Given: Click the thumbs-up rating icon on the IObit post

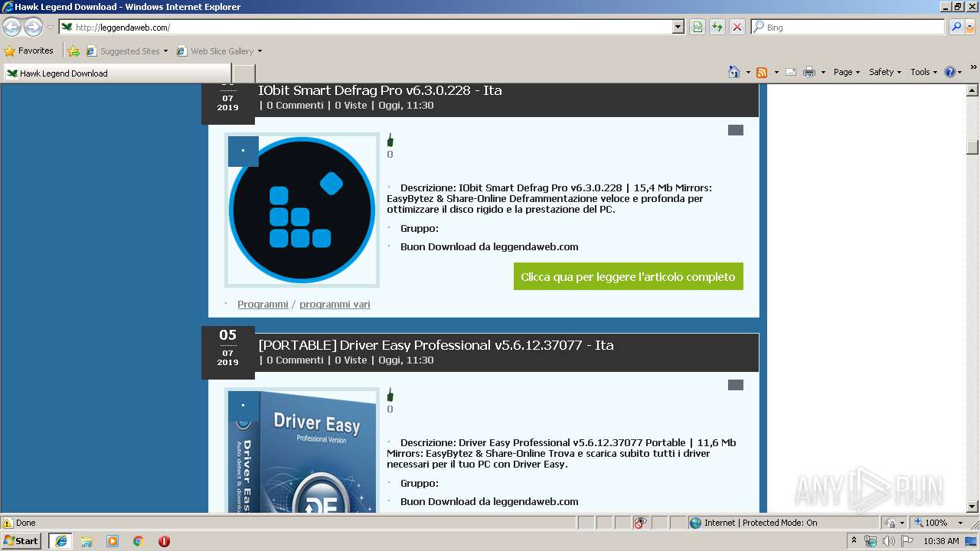Looking at the screenshot, I should point(390,140).
